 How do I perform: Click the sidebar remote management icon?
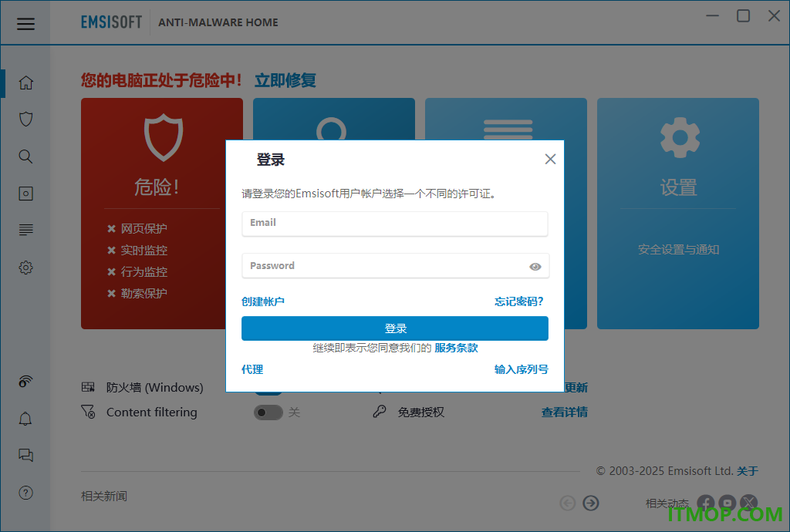click(25, 382)
